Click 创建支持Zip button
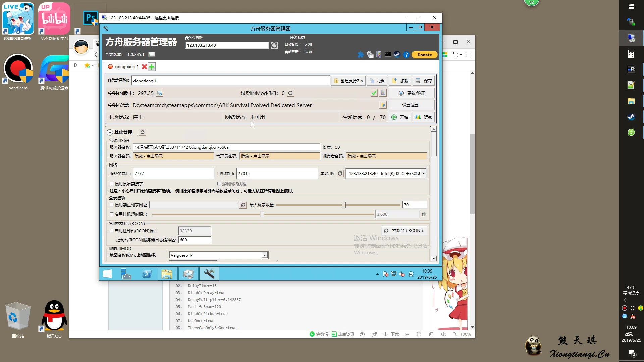 coord(348,81)
